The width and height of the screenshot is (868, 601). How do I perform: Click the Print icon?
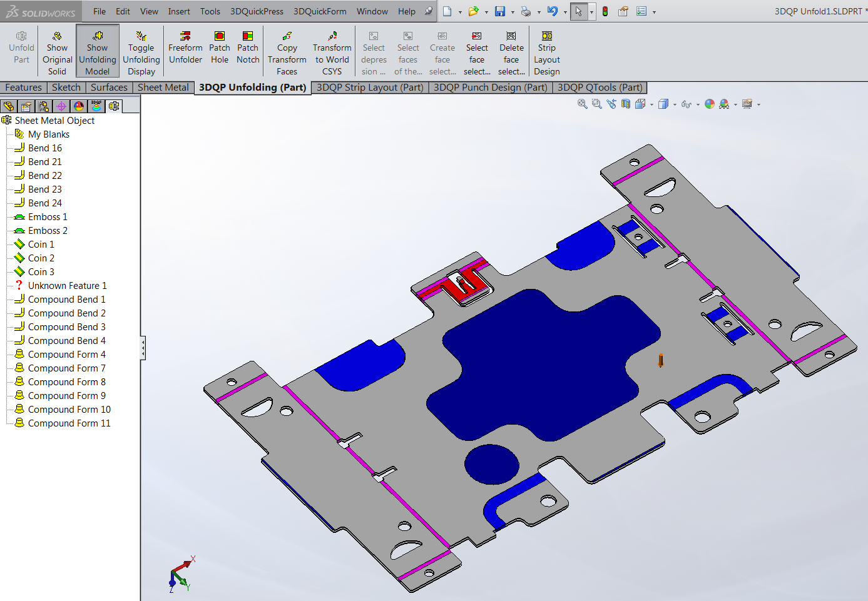coord(526,11)
